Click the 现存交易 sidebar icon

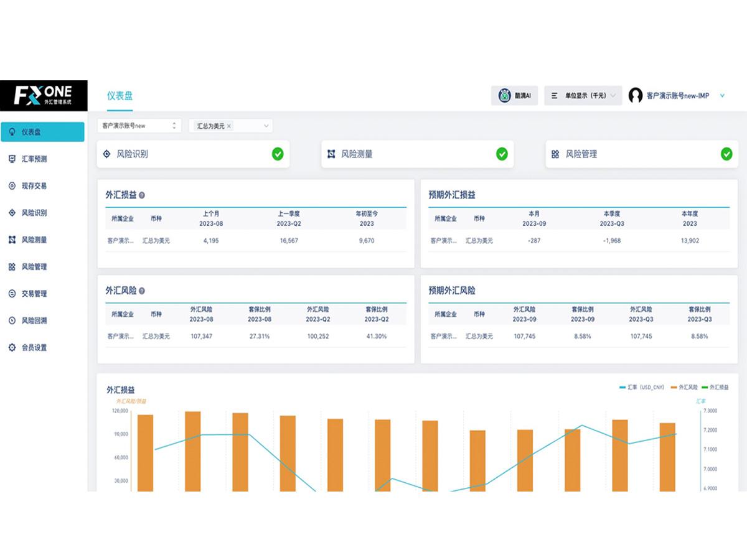click(12, 186)
